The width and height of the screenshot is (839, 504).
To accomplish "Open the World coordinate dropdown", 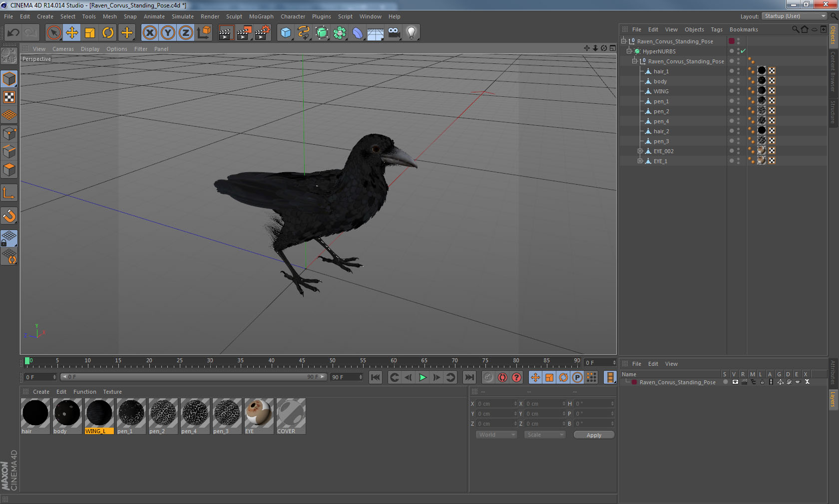I will pos(496,435).
